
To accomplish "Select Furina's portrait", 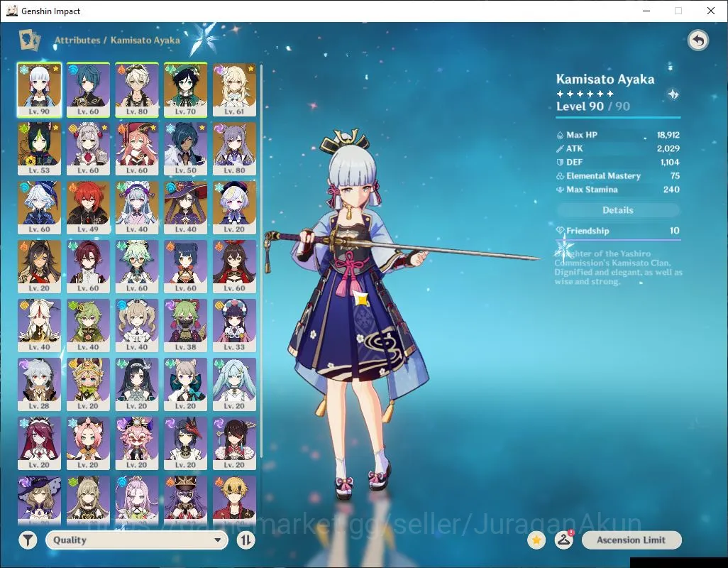I will pyautogui.click(x=40, y=207).
